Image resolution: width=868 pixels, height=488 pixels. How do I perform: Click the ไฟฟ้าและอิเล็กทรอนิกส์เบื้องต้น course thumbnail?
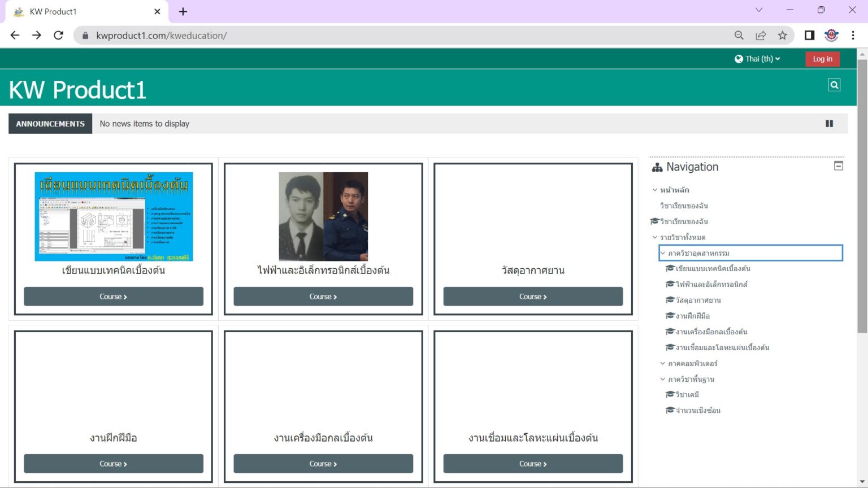tap(323, 216)
